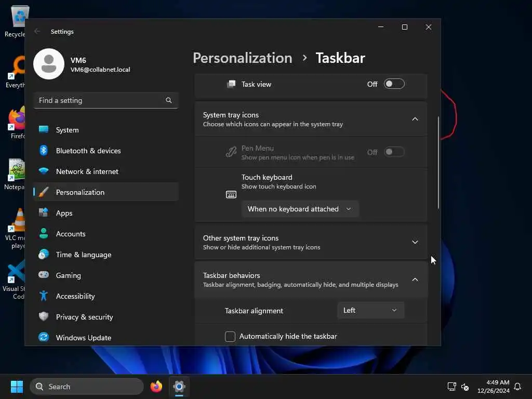Click the Settings gear on the taskbar
Image resolution: width=532 pixels, height=399 pixels.
[179, 387]
